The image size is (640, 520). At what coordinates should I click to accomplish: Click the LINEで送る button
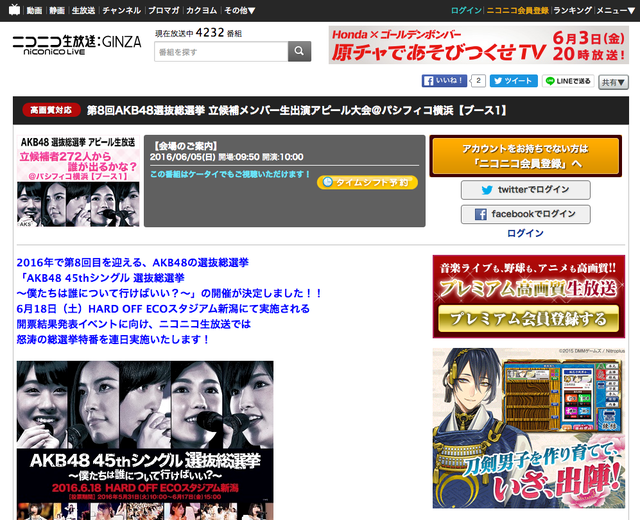tap(568, 81)
